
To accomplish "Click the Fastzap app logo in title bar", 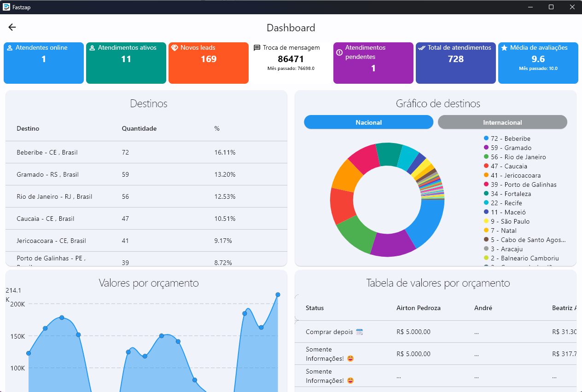I will coord(6,7).
